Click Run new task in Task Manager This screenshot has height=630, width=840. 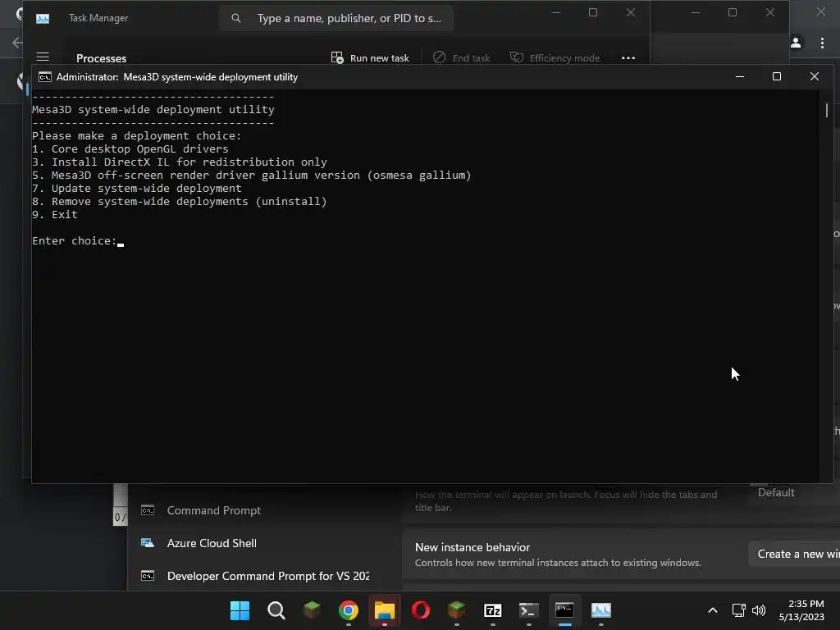[370, 58]
